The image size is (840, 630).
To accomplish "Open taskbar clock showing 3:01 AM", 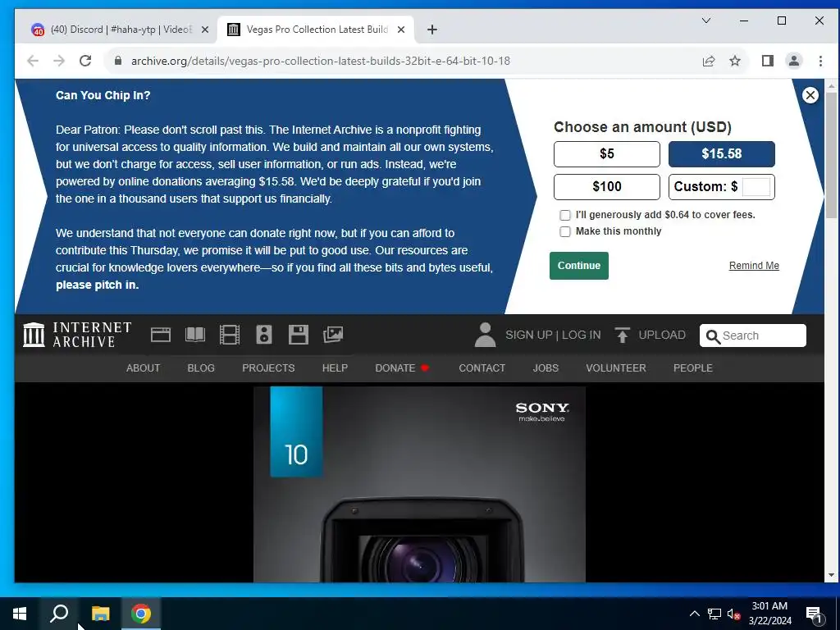I will [x=769, y=614].
